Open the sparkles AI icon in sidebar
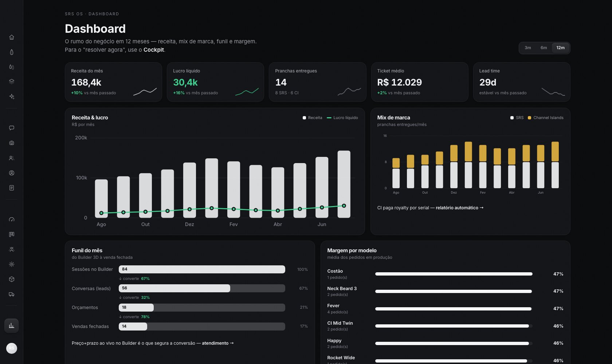 [12, 96]
